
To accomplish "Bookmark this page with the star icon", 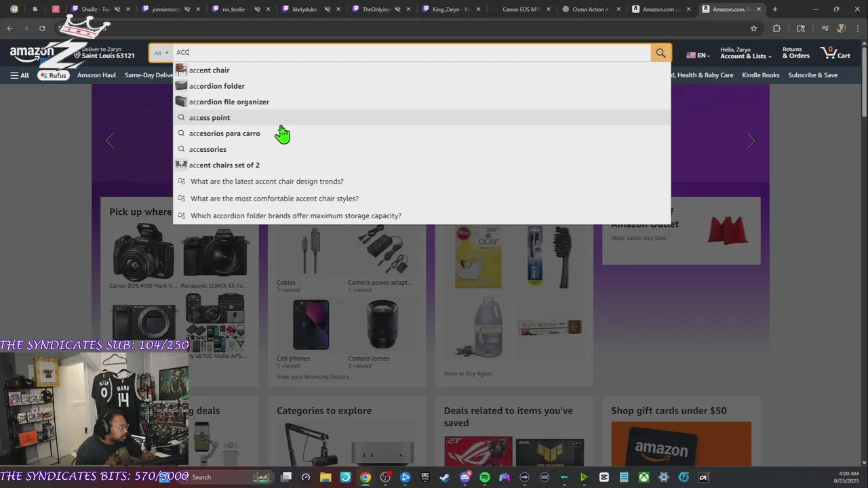I will click(x=753, y=28).
